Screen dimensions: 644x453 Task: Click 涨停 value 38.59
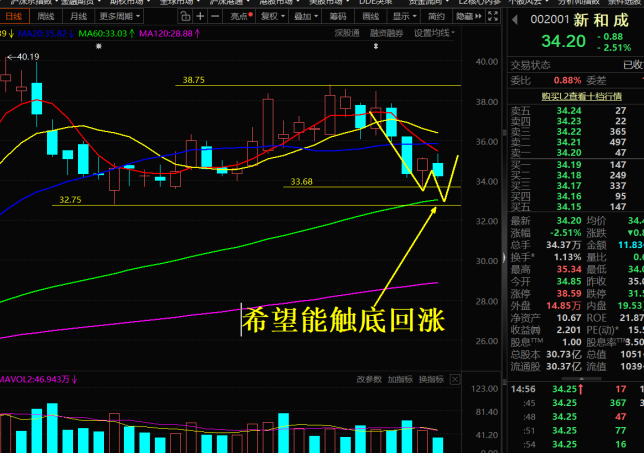(x=569, y=294)
